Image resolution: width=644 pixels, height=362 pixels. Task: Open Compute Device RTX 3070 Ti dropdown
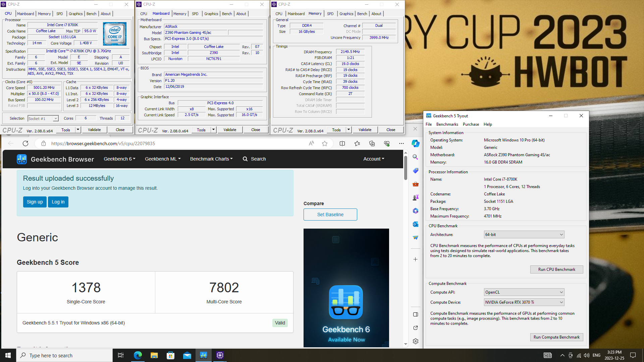point(524,302)
